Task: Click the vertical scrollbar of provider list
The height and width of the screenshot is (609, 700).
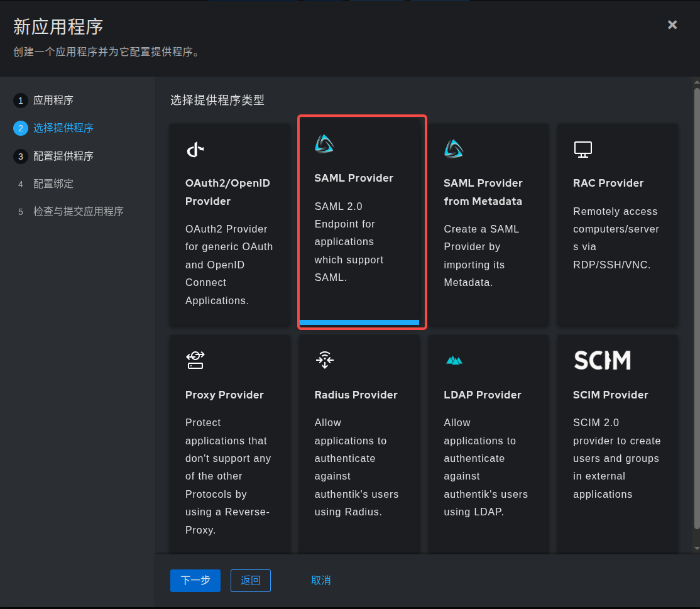Action: [x=696, y=308]
